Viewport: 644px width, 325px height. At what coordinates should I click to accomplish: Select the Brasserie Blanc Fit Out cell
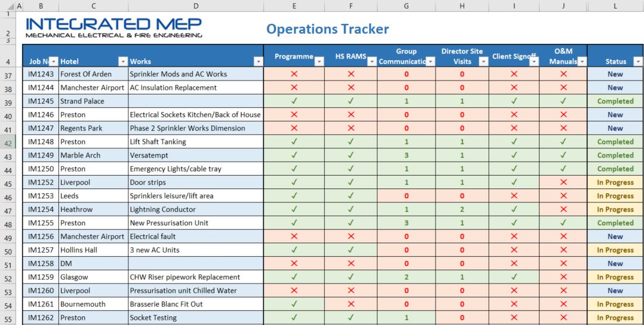196,305
